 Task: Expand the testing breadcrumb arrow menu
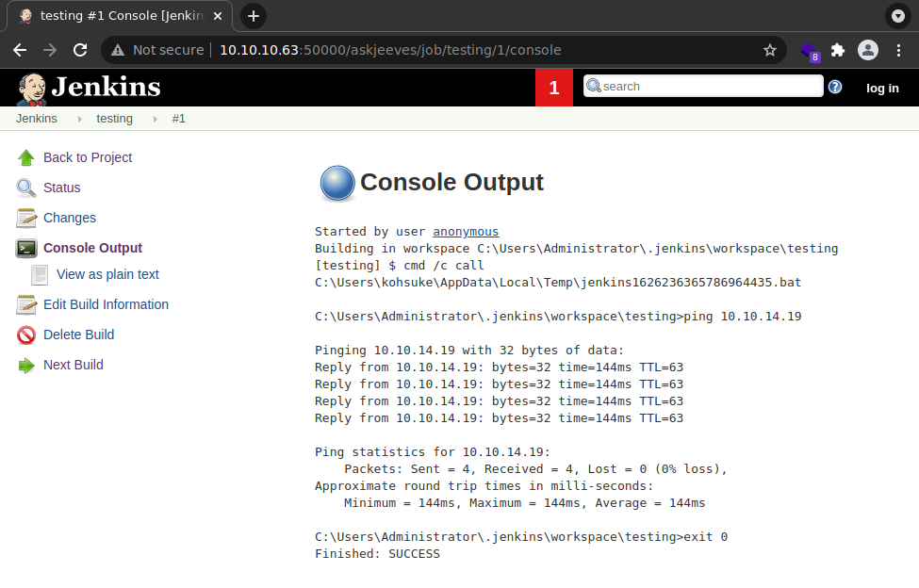click(x=155, y=119)
